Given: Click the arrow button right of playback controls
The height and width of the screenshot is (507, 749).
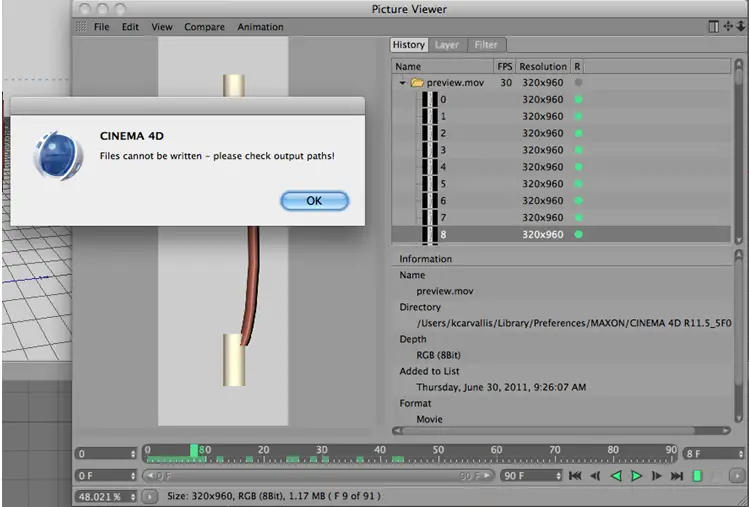Looking at the screenshot, I should click(x=737, y=476).
